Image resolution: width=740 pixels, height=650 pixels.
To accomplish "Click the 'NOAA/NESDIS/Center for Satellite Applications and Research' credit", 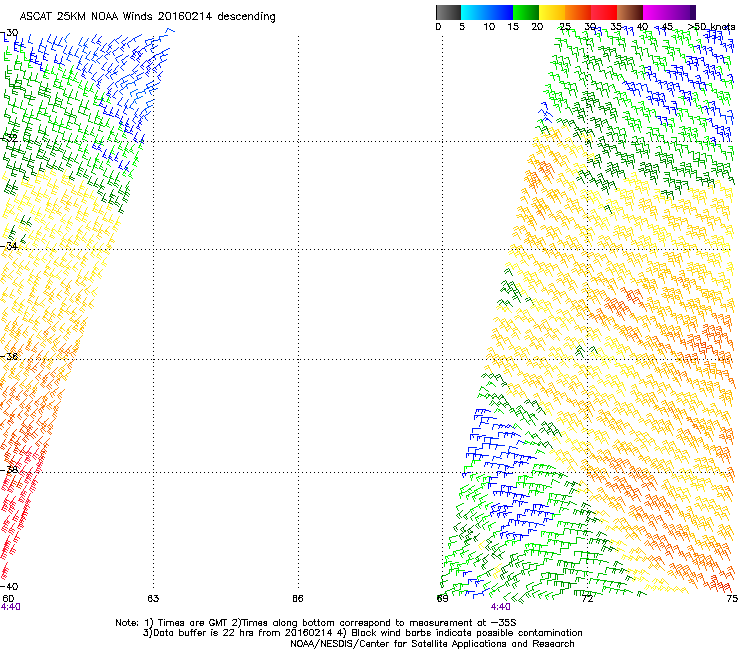I will 432,644.
